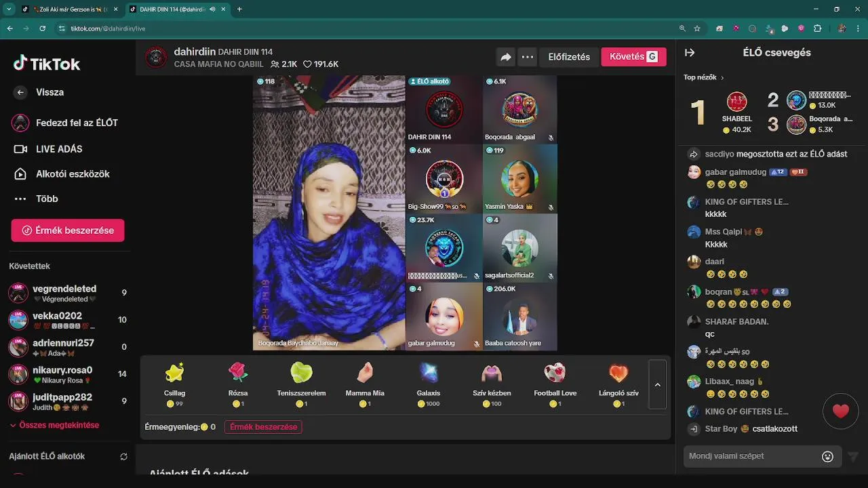The height and width of the screenshot is (488, 868).
Task: Click the small outlined Érmék beszerzése button
Action: tap(263, 427)
